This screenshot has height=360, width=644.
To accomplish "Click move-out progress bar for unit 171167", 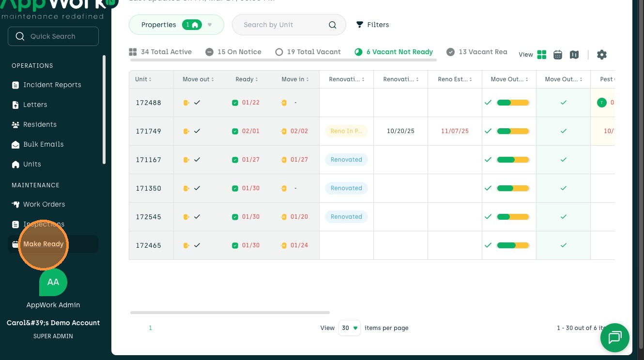I will pyautogui.click(x=513, y=160).
